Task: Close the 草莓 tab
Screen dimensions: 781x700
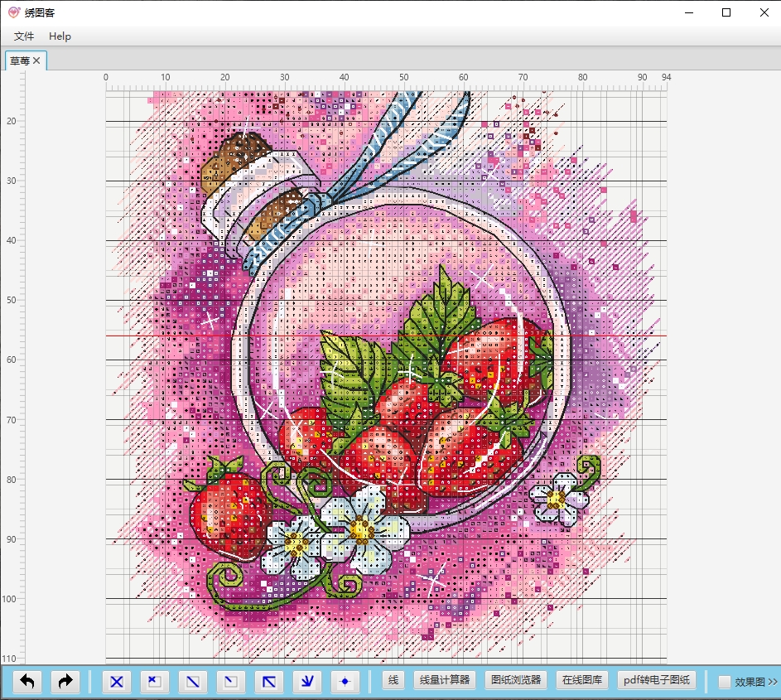Action: tap(37, 60)
